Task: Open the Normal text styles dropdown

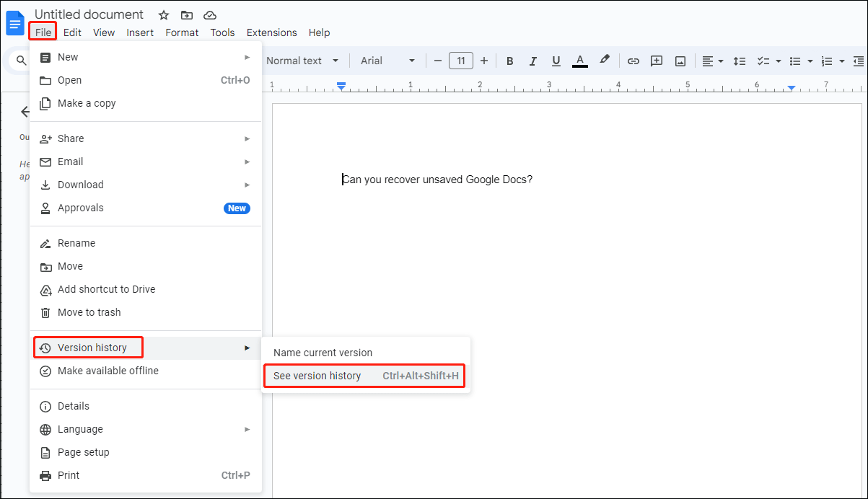Action: click(303, 61)
